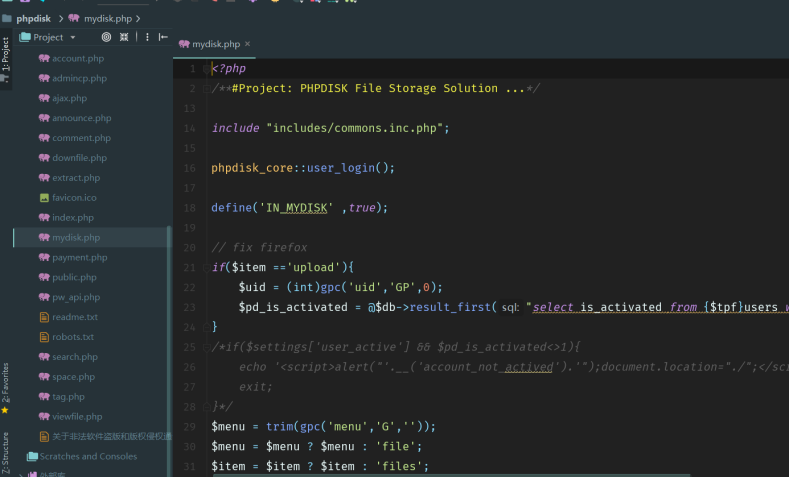This screenshot has height=478, width=789.
Task: Click the trim function on line 29
Action: (280, 427)
